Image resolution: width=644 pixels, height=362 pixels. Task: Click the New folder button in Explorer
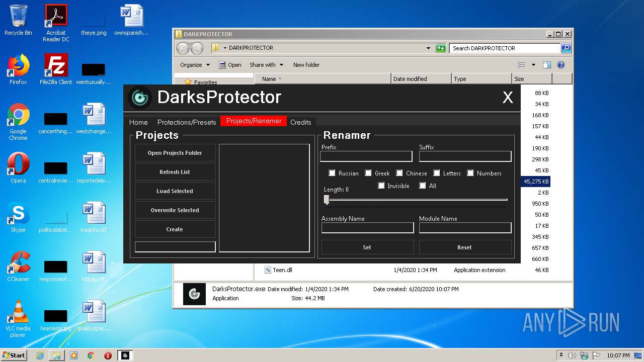point(306,65)
